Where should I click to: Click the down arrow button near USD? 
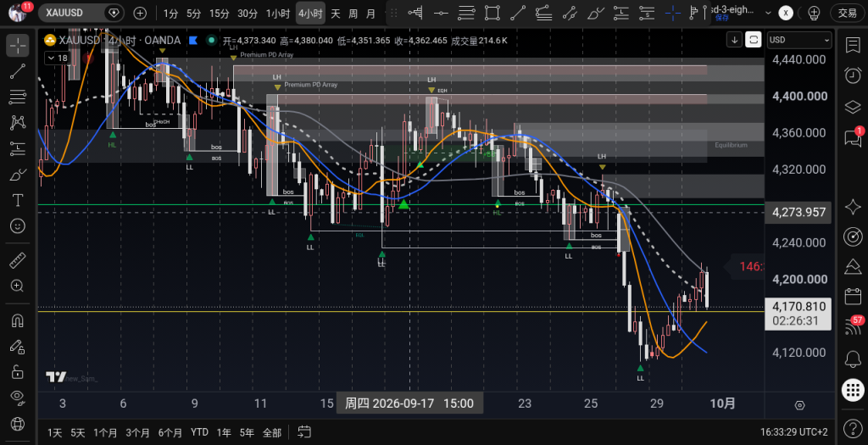pos(734,40)
